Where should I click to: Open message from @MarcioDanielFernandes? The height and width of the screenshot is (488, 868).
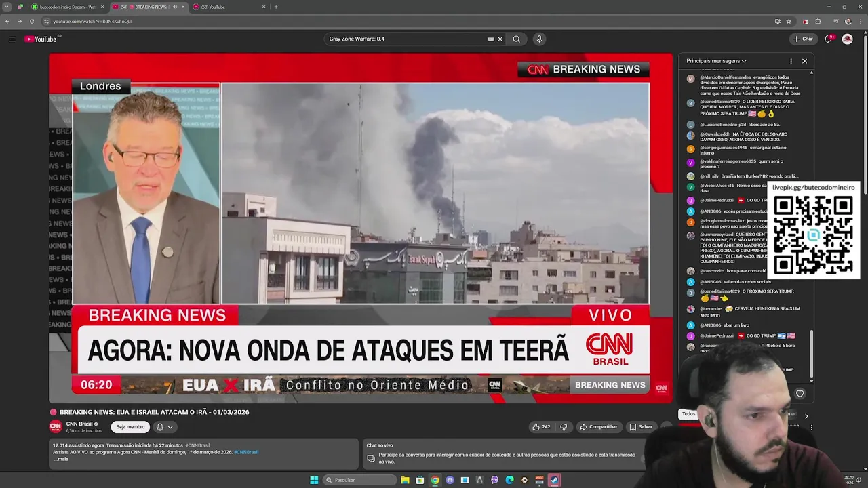[744, 85]
